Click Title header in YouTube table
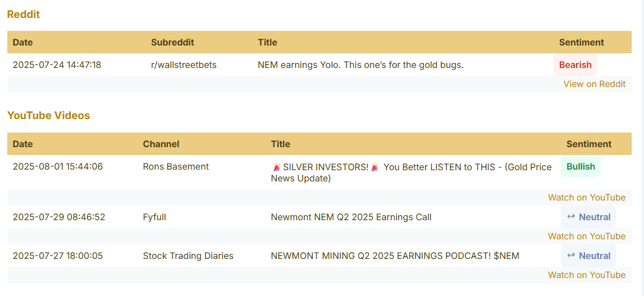The width and height of the screenshot is (644, 296). [281, 144]
